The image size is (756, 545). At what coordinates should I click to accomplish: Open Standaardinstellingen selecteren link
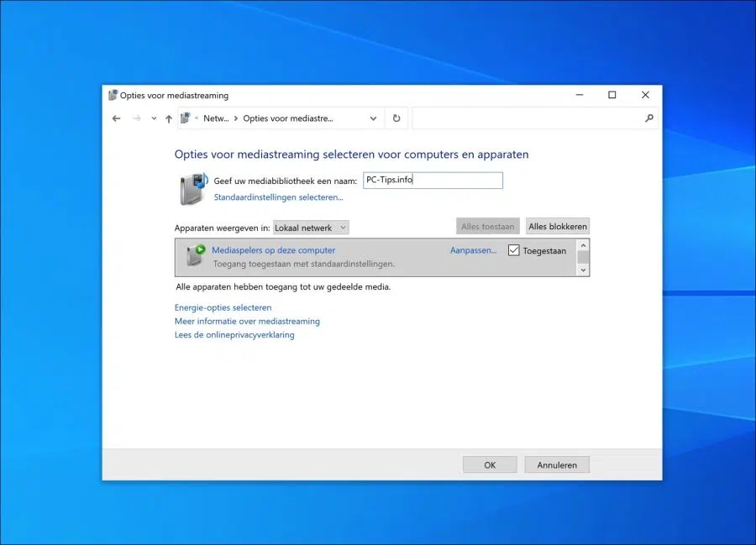[x=279, y=197]
